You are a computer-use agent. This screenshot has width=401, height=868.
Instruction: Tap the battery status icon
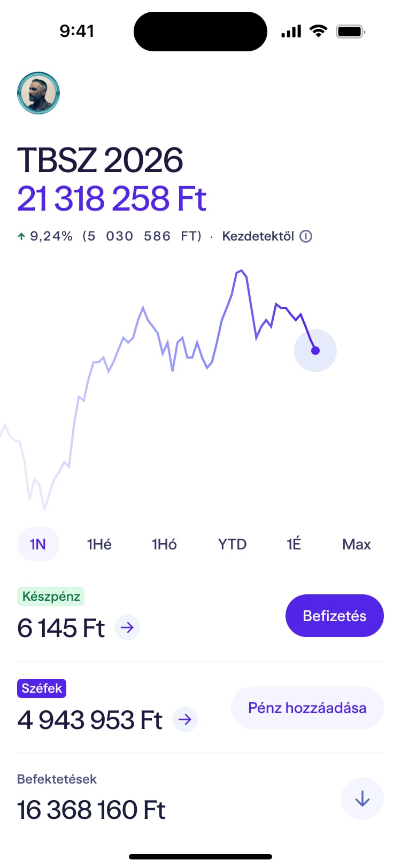pos(350,32)
